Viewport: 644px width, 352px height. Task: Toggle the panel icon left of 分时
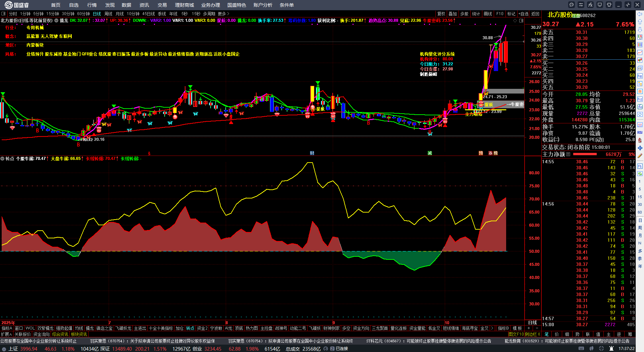3,14
